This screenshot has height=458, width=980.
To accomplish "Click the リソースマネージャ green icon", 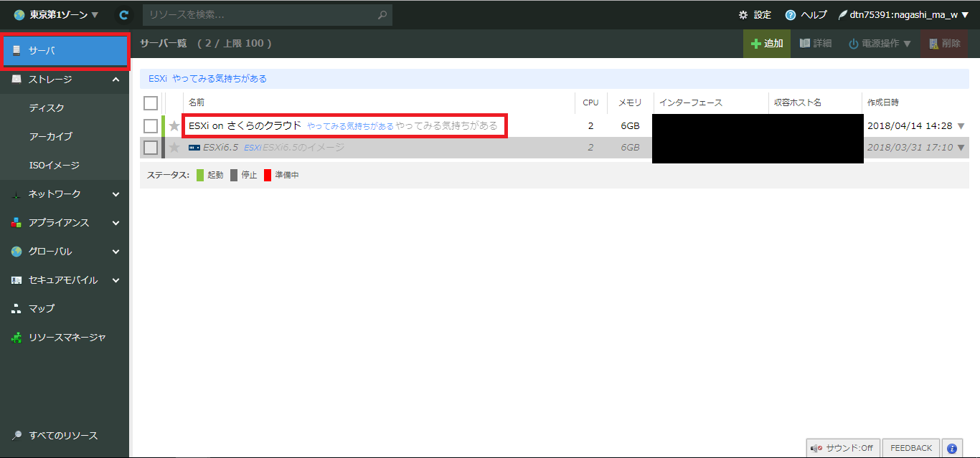I will [17, 337].
